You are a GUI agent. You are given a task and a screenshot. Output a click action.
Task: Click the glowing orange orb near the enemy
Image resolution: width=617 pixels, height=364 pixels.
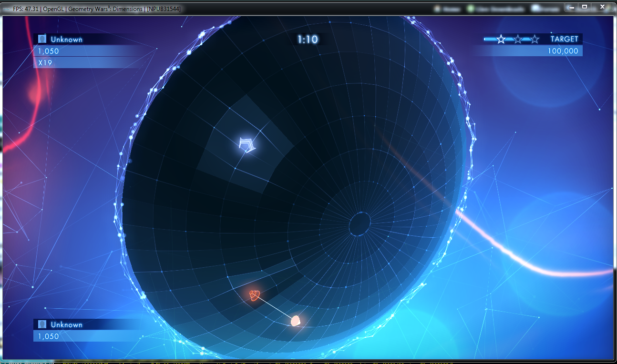coord(296,321)
